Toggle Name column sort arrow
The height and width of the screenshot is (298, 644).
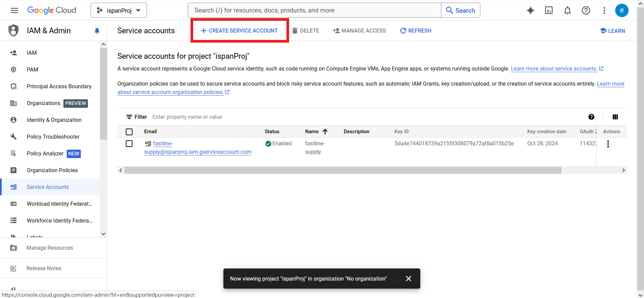pos(325,132)
